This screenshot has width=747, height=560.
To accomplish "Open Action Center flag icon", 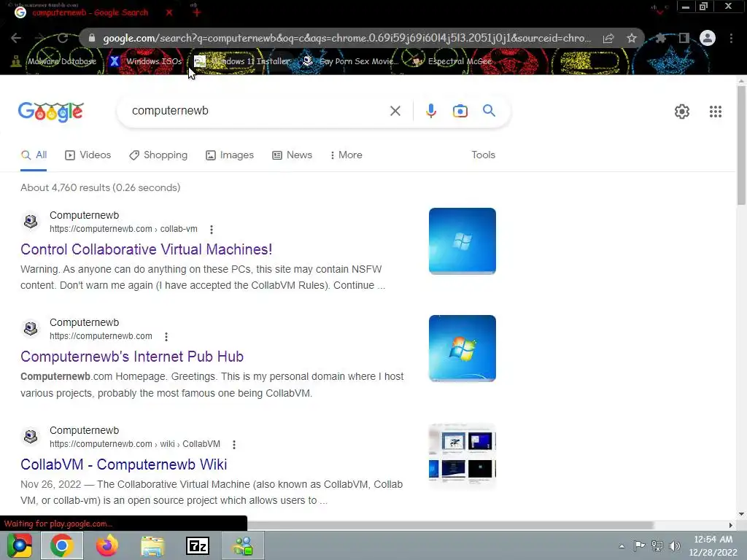I will 639,545.
